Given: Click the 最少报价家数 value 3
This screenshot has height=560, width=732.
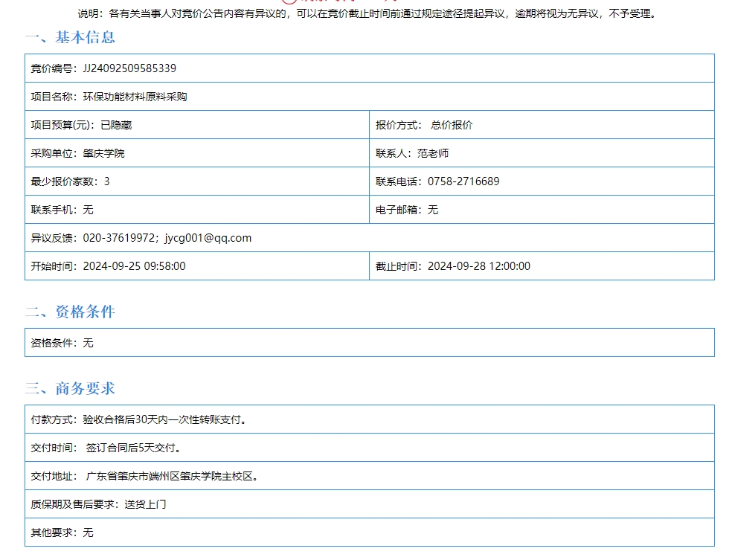Looking at the screenshot, I should (106, 181).
